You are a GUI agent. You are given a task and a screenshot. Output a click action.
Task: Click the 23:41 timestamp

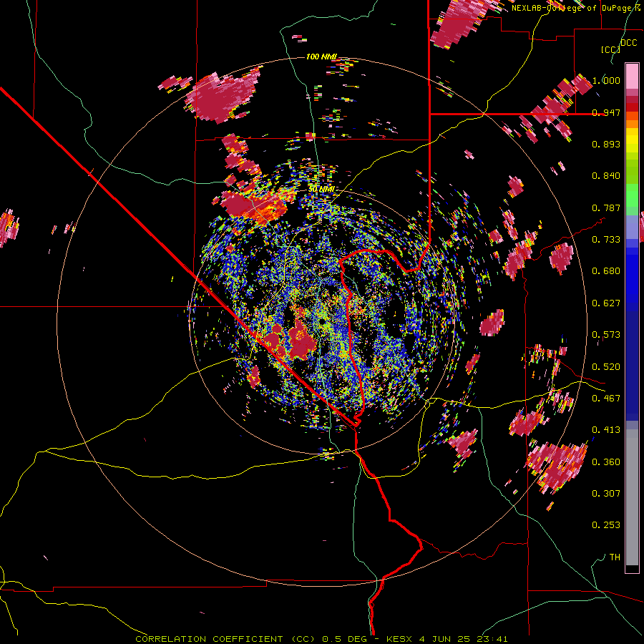tap(492, 639)
